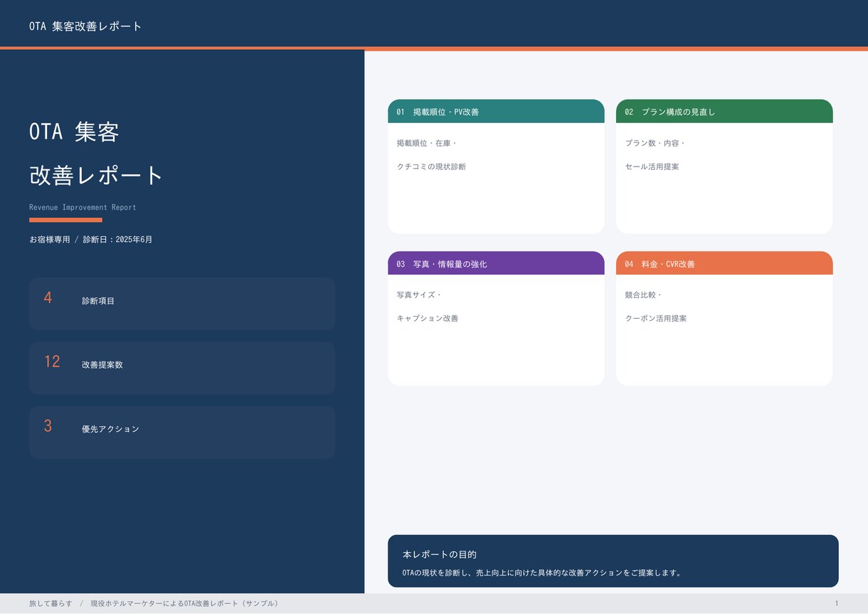
Task: Select the subtitle "Revenue Improvement Report"
Action: [83, 207]
